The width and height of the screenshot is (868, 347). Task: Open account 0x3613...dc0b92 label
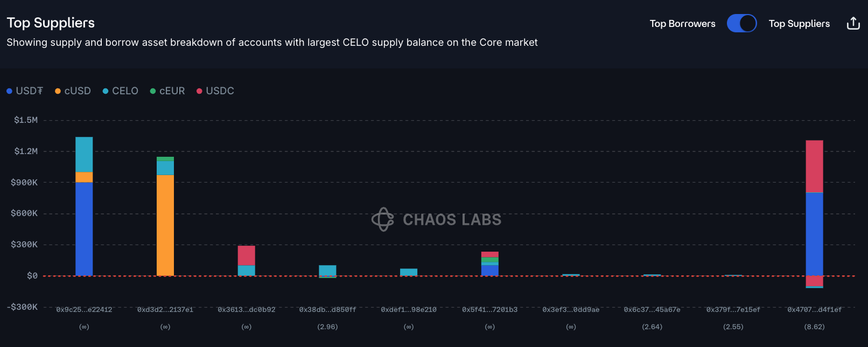pos(247,310)
